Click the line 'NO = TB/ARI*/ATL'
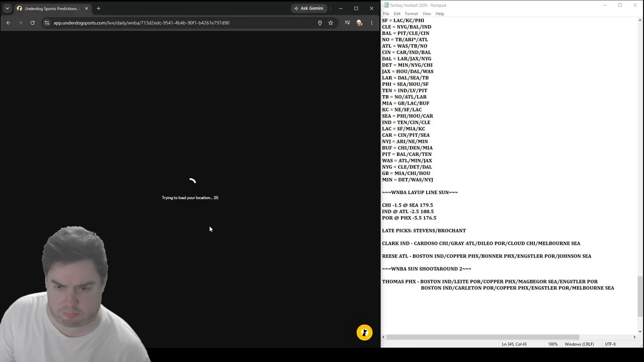This screenshot has width=644, height=362. tap(405, 40)
